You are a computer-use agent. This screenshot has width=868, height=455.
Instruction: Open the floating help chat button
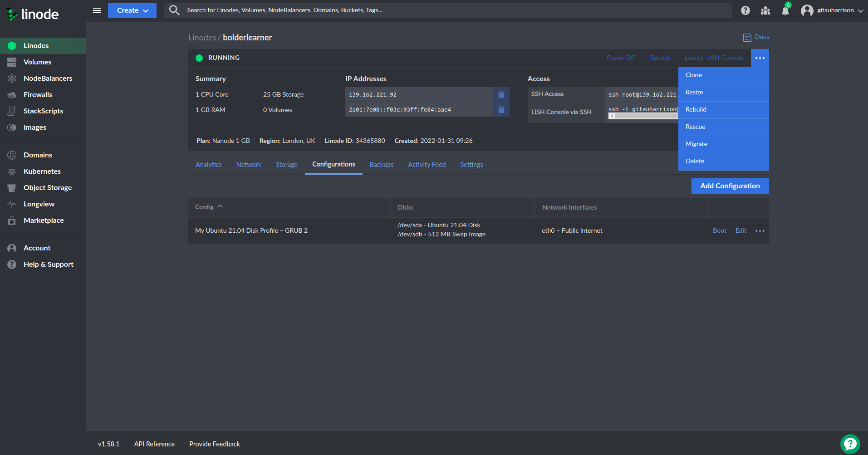tap(850, 444)
